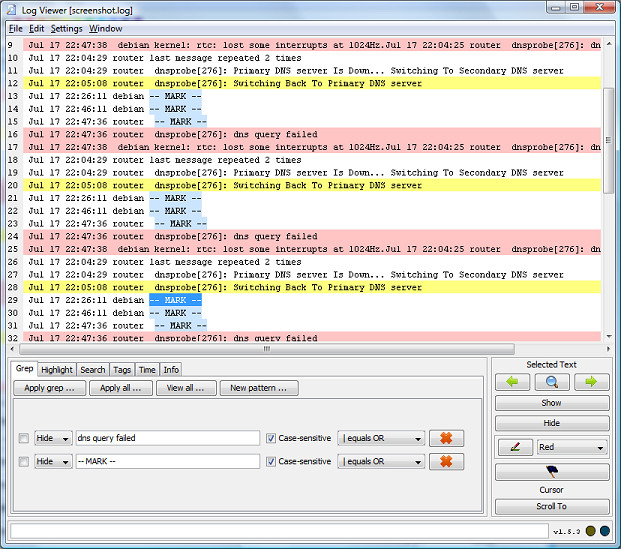Select log line 25 rtc lost some interrupts

(x=312, y=249)
